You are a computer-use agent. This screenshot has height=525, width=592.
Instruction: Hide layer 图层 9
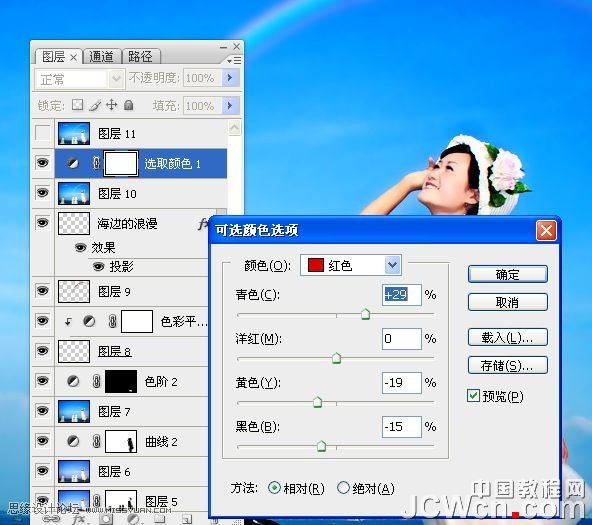tap(42, 291)
